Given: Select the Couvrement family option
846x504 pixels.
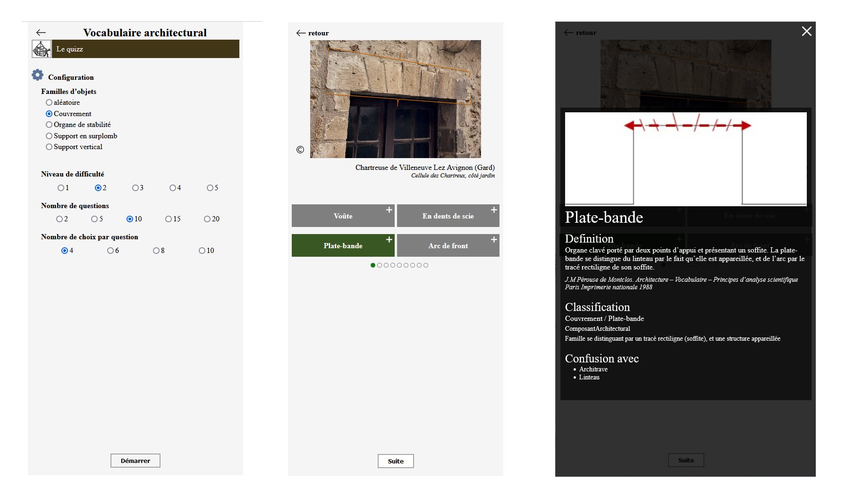Looking at the screenshot, I should pyautogui.click(x=49, y=114).
